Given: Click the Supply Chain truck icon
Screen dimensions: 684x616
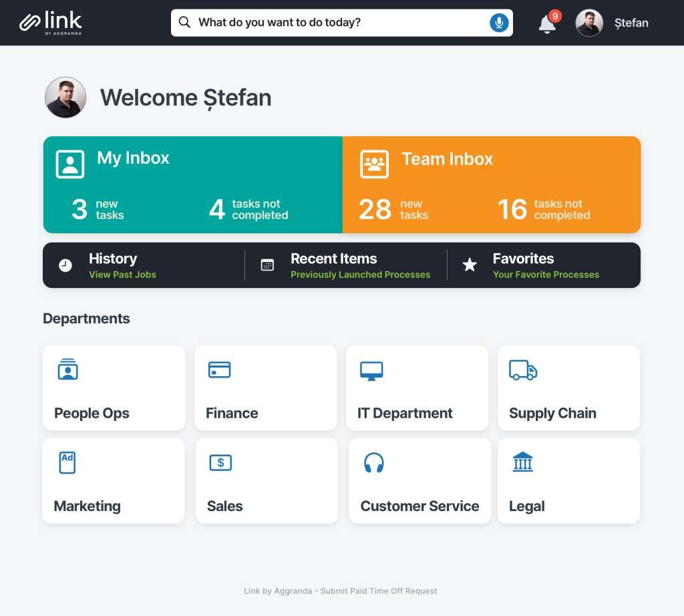Looking at the screenshot, I should (x=522, y=369).
